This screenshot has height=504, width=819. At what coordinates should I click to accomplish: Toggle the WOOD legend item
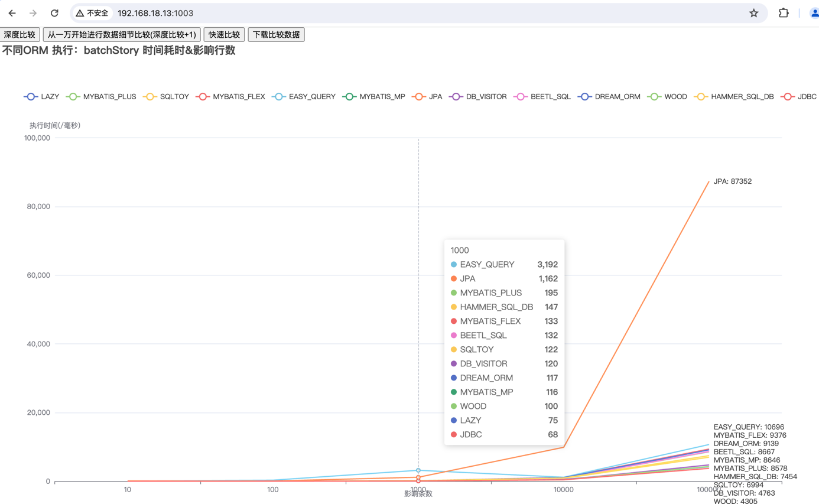(667, 96)
